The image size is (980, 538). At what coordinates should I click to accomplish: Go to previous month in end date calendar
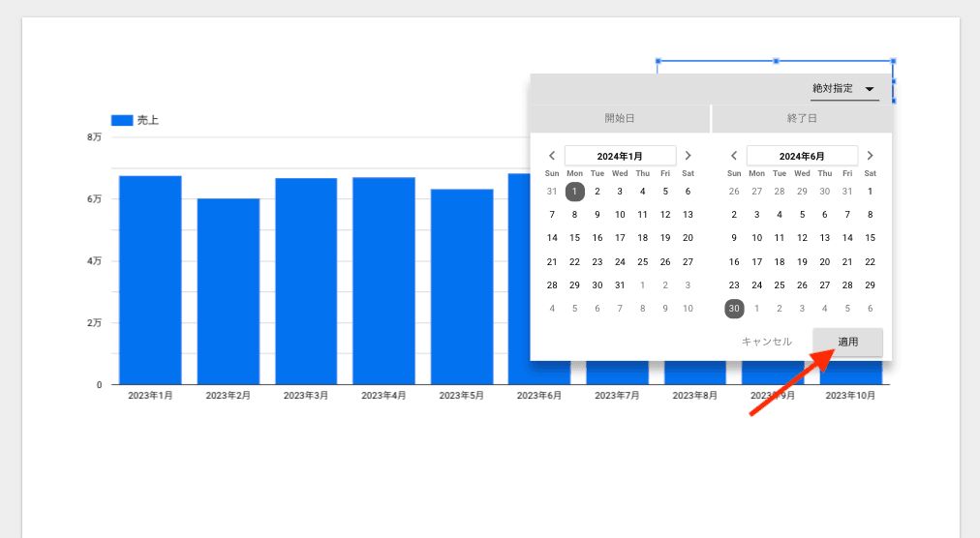tap(734, 156)
